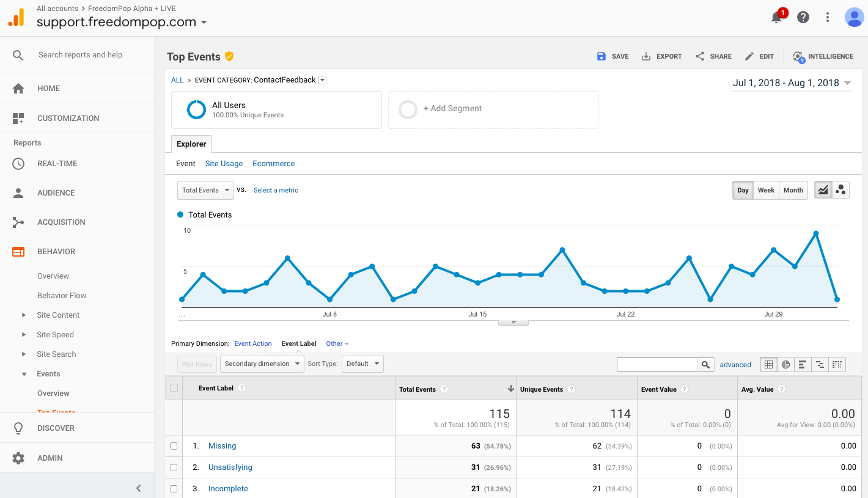This screenshot has width=868, height=498.
Task: Switch to Site Usage metric group
Action: [224, 164]
